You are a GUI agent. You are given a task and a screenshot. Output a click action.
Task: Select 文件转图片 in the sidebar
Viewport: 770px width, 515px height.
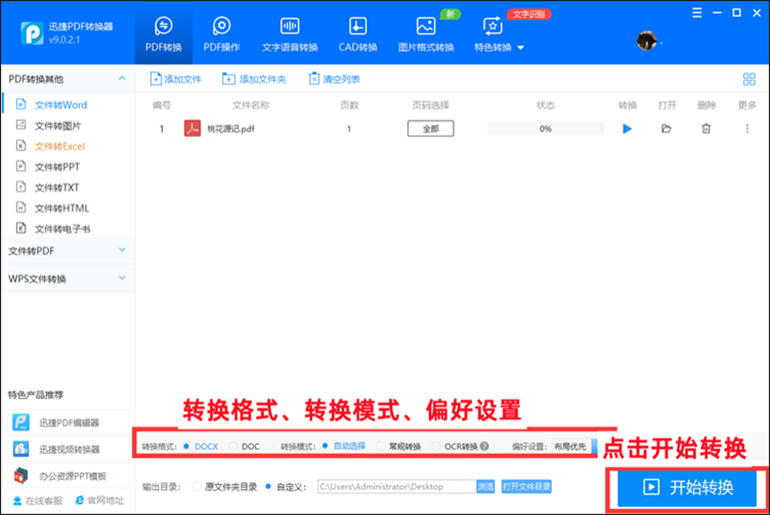(x=58, y=126)
